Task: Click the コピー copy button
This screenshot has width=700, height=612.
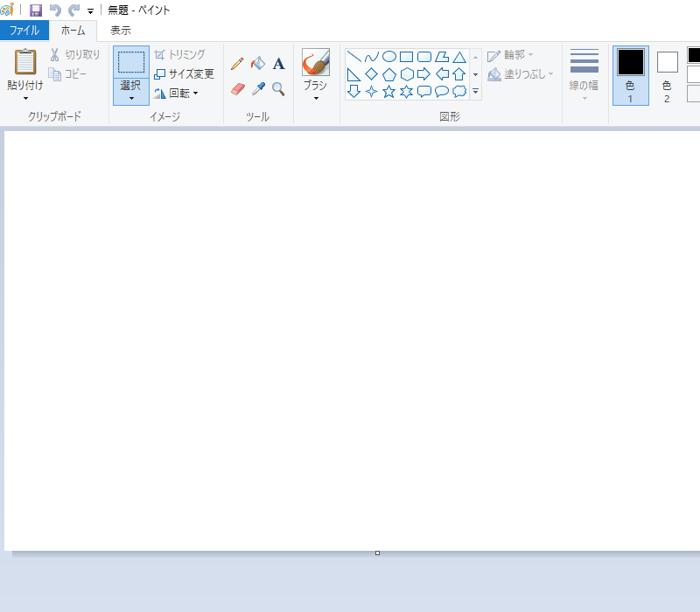Action: pos(67,73)
